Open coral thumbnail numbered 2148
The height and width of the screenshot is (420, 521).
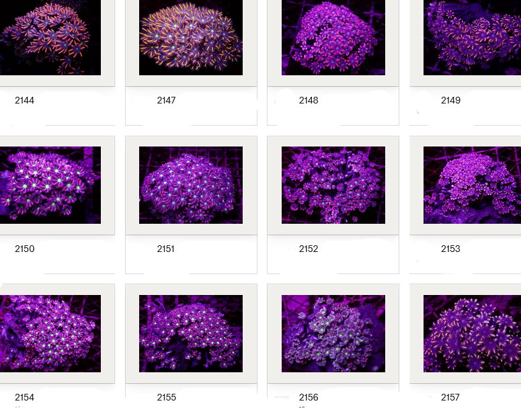[333, 38]
